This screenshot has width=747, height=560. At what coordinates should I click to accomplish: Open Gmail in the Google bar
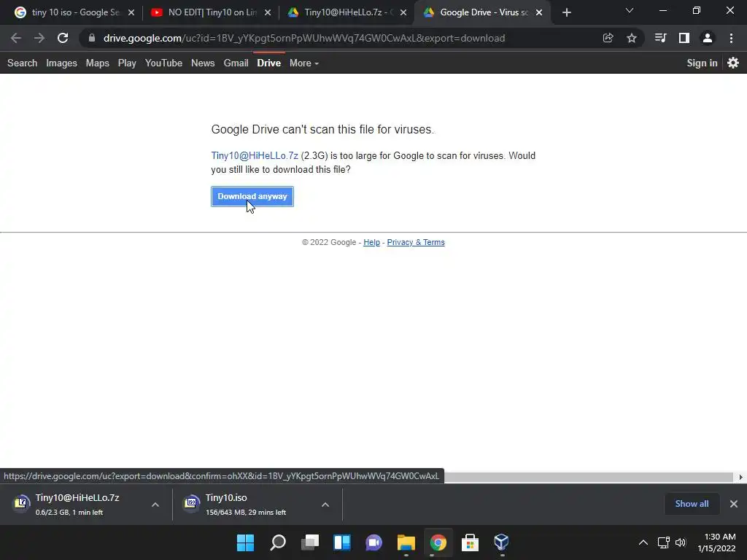pos(236,63)
